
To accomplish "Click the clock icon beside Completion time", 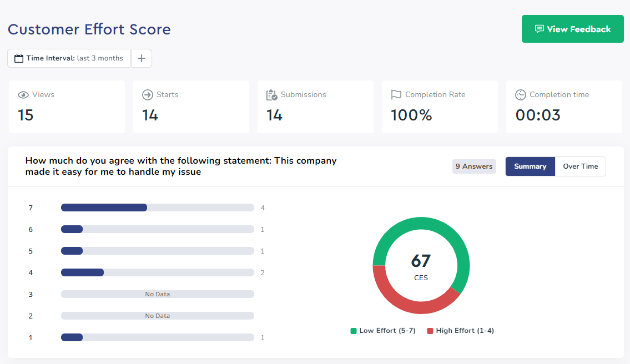I will point(520,95).
